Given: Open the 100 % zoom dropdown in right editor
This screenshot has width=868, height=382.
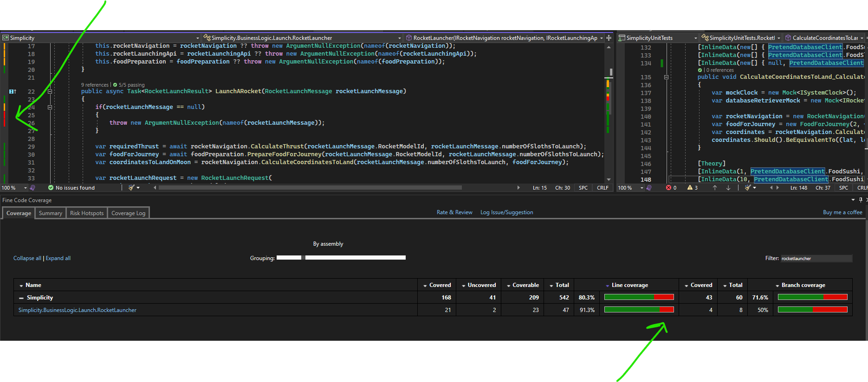Looking at the screenshot, I should point(642,188).
